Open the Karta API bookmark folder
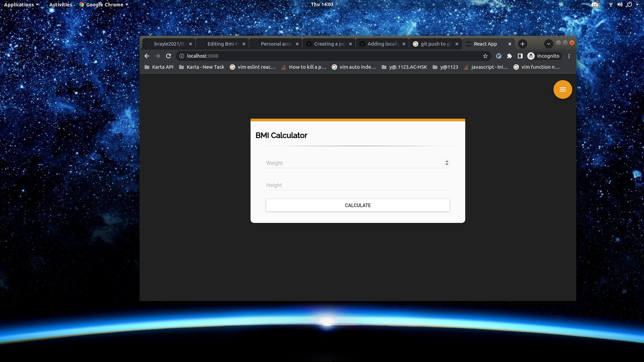Viewport: 644px width, 362px height. (159, 67)
